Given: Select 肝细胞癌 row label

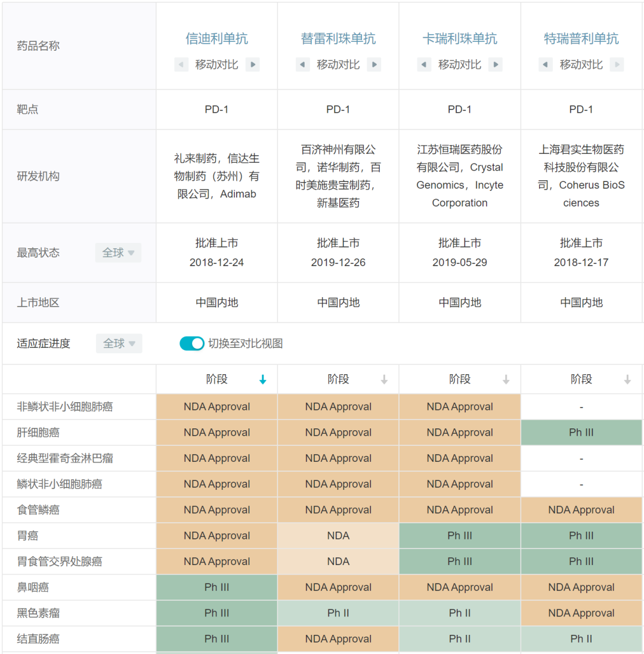Looking at the screenshot, I should click(38, 433).
